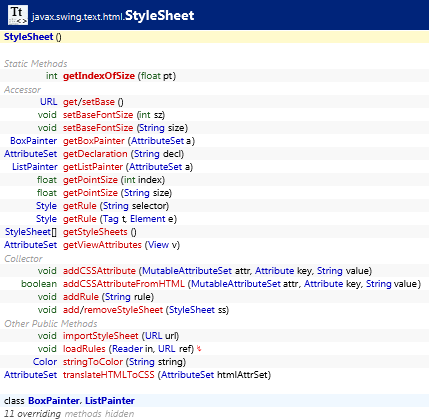Click the Tag parameter type in getRule
The image size is (429, 420).
pos(111,219)
